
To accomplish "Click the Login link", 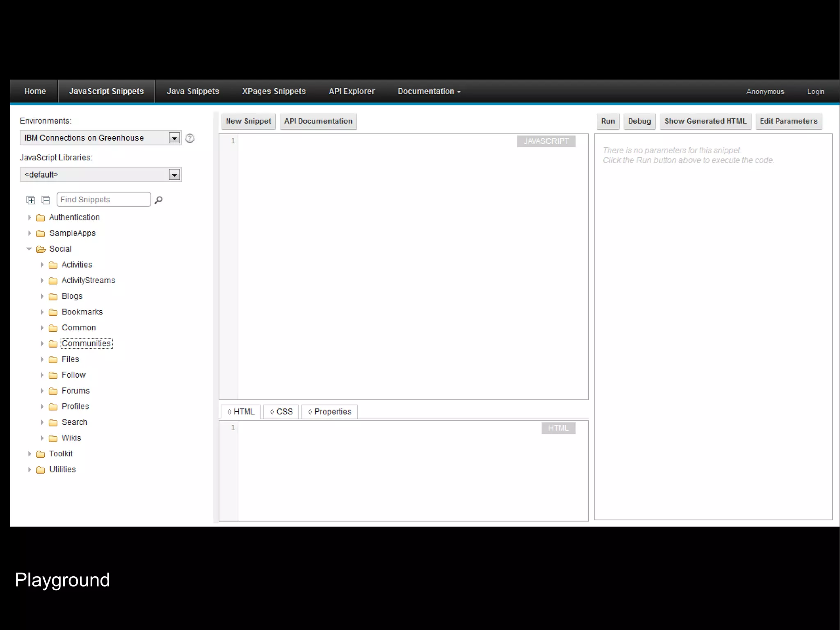I will 815,92.
